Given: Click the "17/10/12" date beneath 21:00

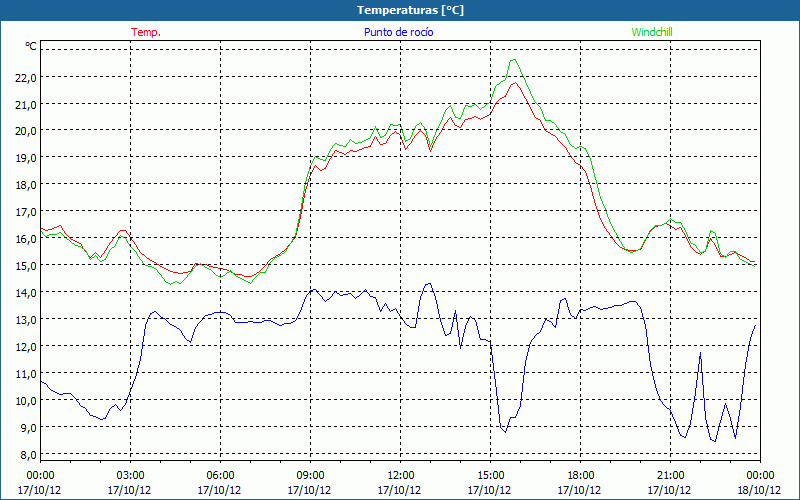Looking at the screenshot, I should click(669, 490).
